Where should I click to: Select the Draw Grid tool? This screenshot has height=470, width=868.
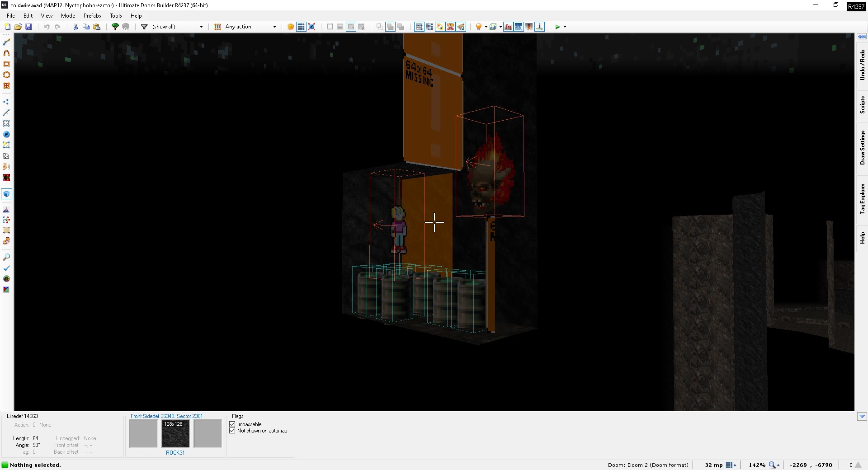tap(6, 85)
